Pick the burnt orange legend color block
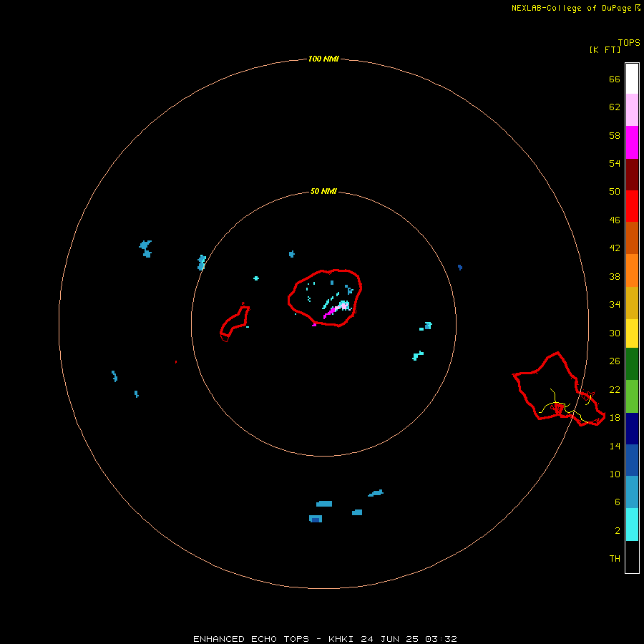This screenshot has height=644, width=644. (x=632, y=238)
